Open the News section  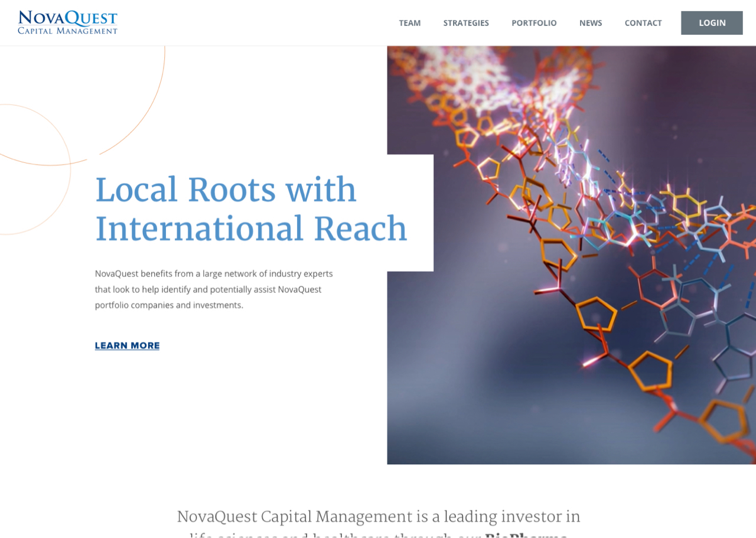[x=591, y=23]
